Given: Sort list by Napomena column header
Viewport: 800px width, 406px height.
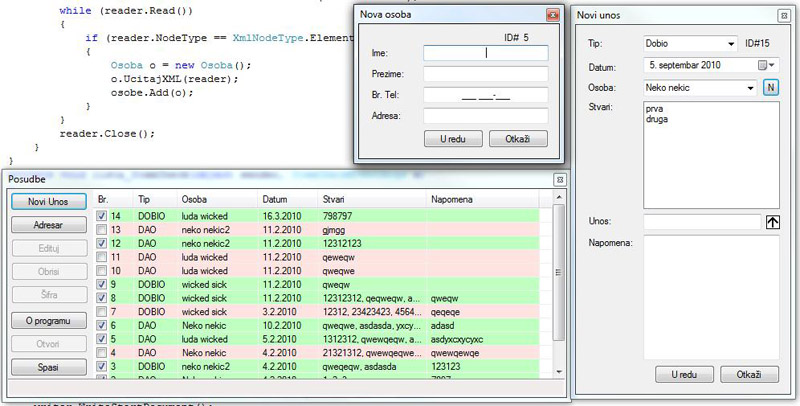Looking at the screenshot, I should 483,199.
